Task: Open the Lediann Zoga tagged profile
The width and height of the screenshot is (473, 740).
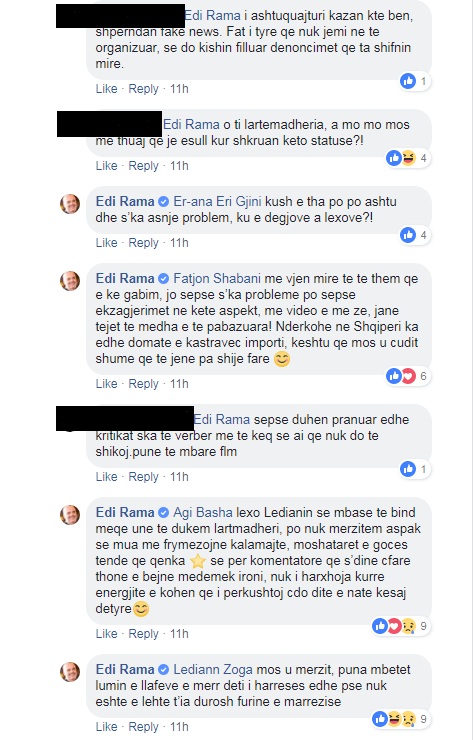Action: click(x=213, y=670)
